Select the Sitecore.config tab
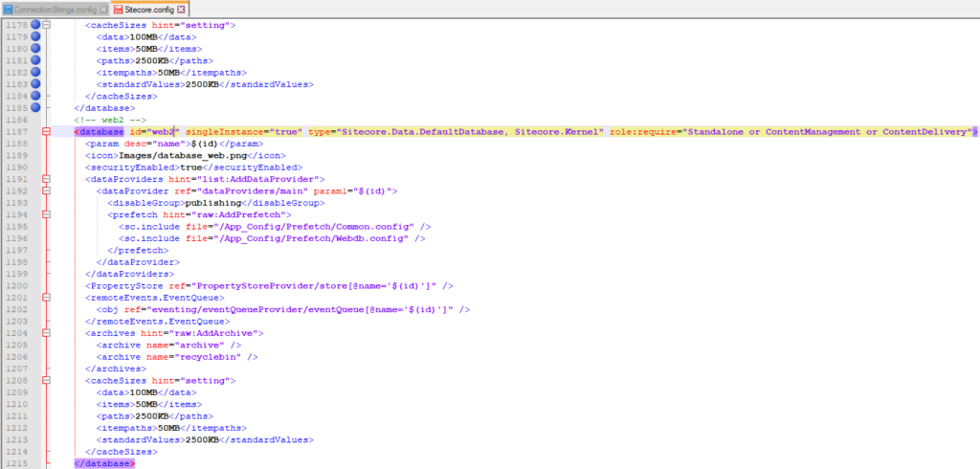This screenshot has height=469, width=980. click(150, 10)
